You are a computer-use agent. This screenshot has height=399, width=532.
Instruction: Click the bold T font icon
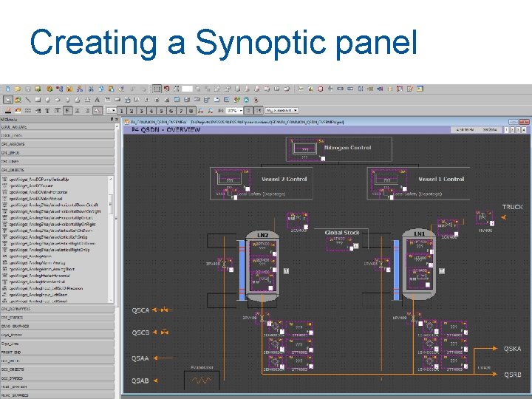coord(47,111)
